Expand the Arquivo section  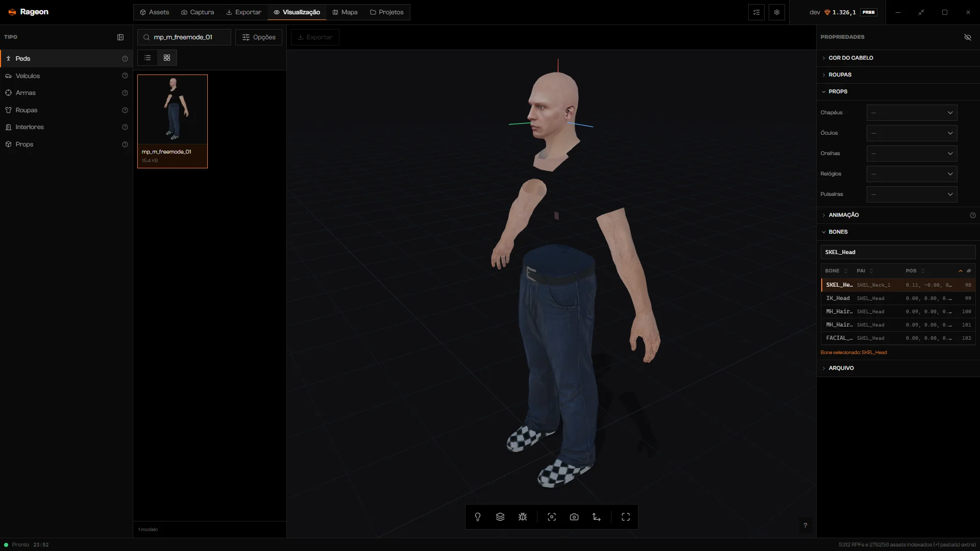coord(898,368)
